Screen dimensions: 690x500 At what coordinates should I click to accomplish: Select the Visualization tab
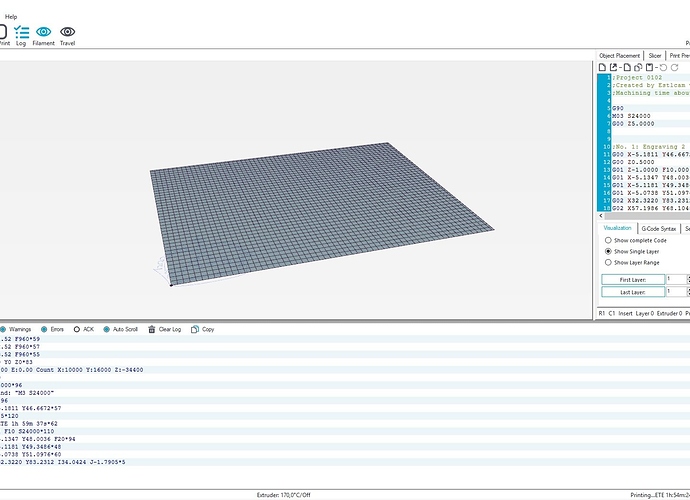click(x=617, y=228)
